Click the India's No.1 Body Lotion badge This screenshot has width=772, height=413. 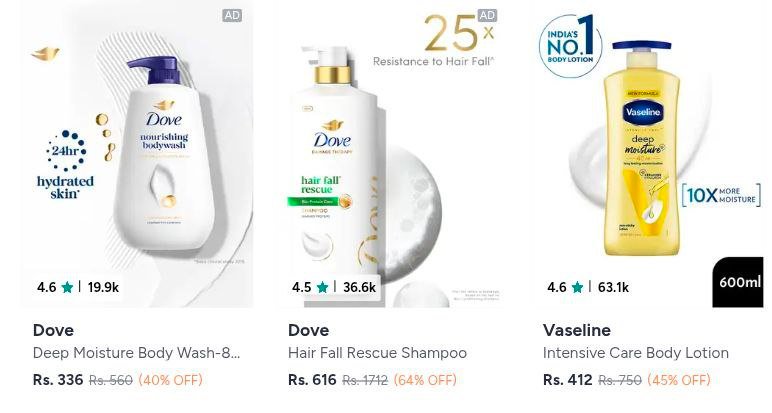[x=571, y=46]
